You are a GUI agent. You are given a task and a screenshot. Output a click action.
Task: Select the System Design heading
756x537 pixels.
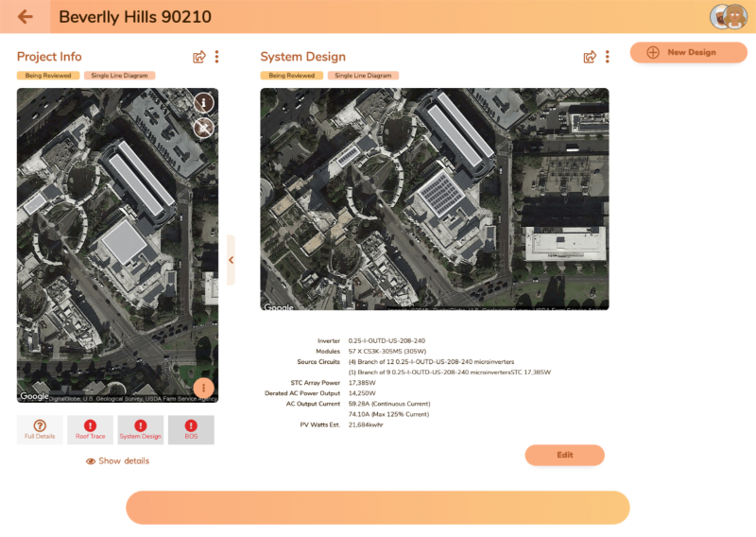(x=302, y=57)
